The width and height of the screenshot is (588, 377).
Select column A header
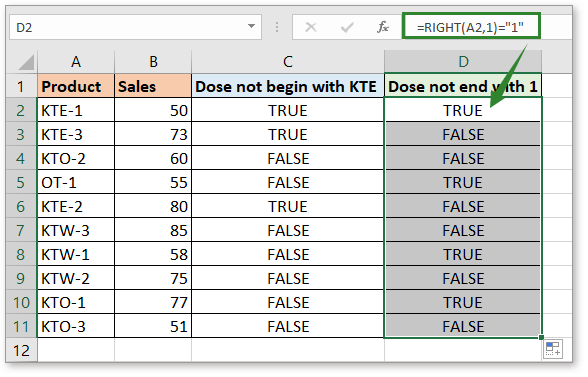tap(76, 62)
